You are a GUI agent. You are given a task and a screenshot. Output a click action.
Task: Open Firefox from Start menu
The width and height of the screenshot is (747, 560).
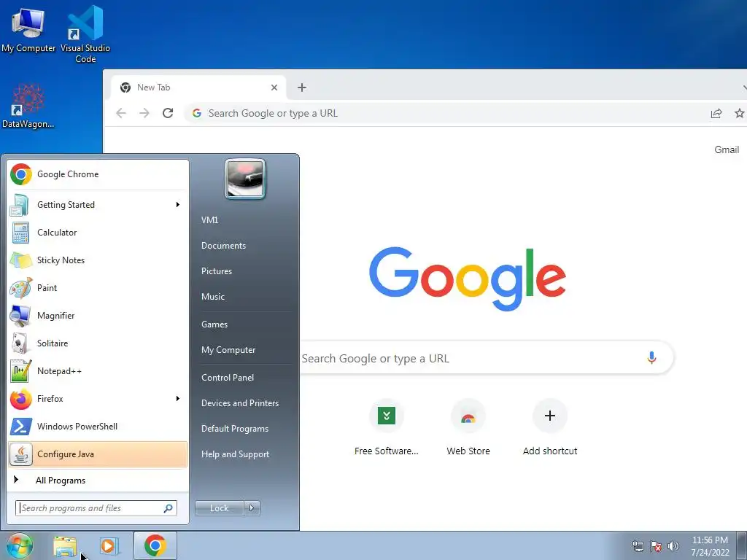click(x=98, y=399)
